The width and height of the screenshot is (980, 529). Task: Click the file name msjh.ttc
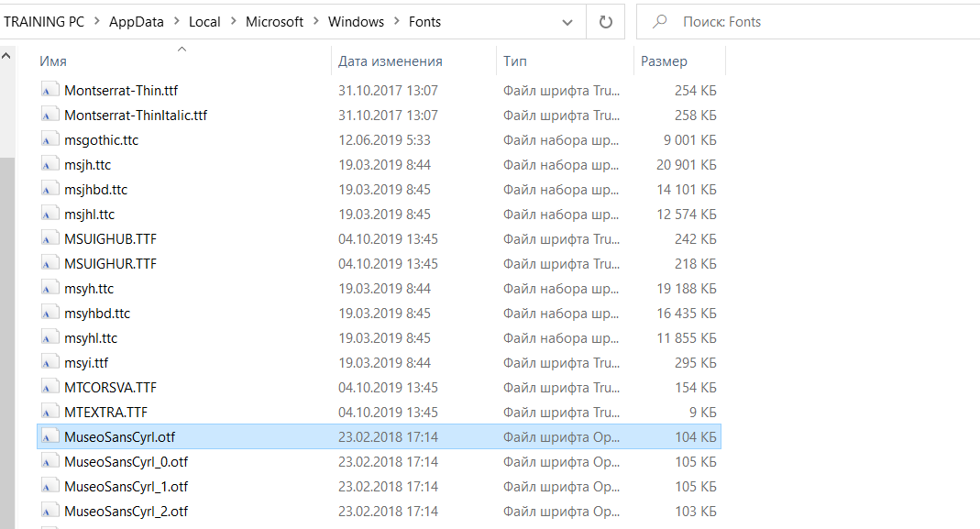(87, 164)
